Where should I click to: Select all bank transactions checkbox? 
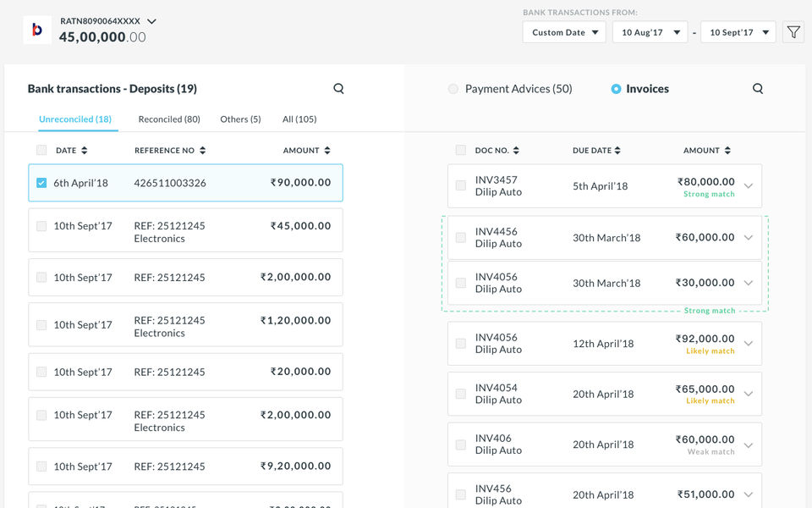41,151
